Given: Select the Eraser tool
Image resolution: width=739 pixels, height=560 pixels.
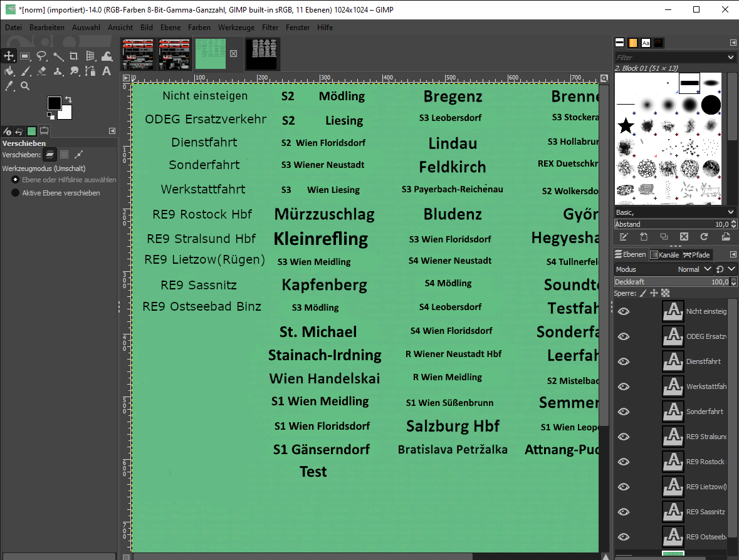Looking at the screenshot, I should [x=41, y=71].
